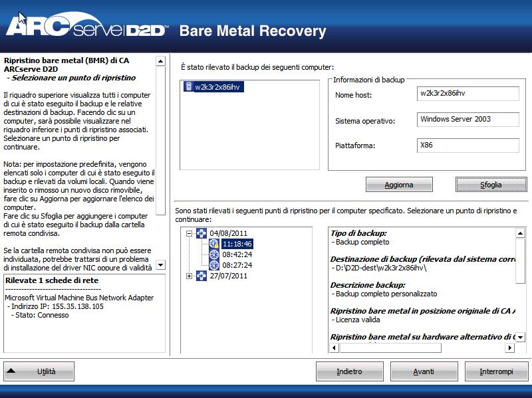Click the 'Informazioni di backup' group label
The height and width of the screenshot is (398, 532).
coord(369,80)
